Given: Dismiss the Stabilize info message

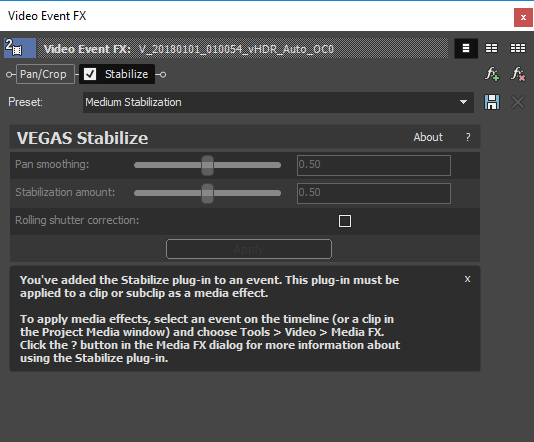Looking at the screenshot, I should coord(468,279).
